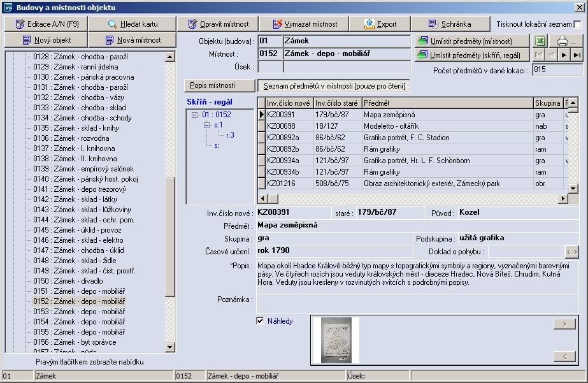Uncheck the Náhledy checkbox
The image size is (588, 383).
pyautogui.click(x=260, y=321)
